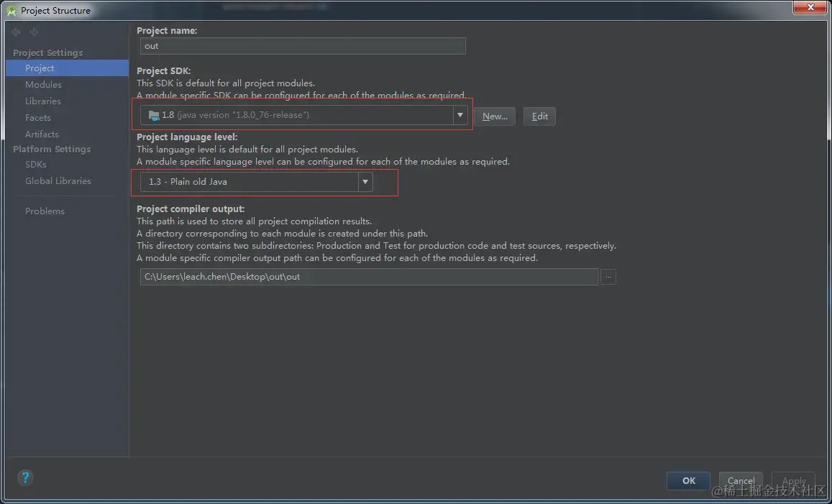Select Project in the settings sidebar

[x=68, y=68]
